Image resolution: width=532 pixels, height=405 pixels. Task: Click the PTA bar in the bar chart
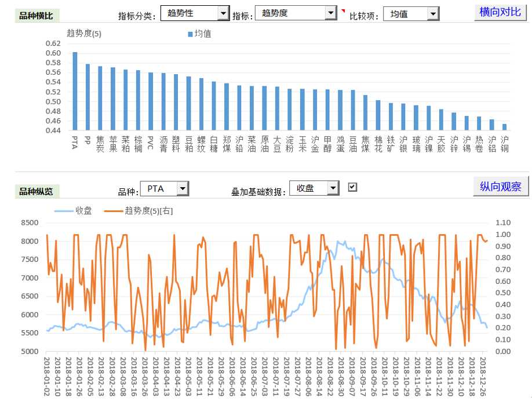pos(75,92)
